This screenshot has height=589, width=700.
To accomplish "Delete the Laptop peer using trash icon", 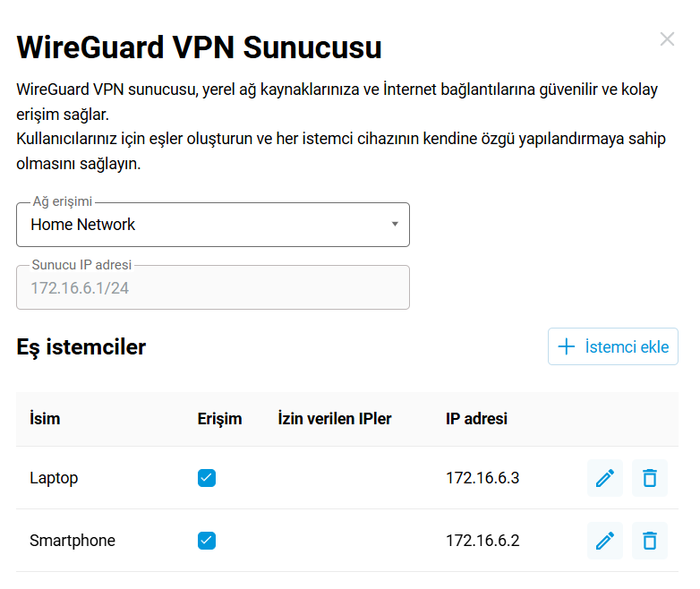I will (x=650, y=478).
